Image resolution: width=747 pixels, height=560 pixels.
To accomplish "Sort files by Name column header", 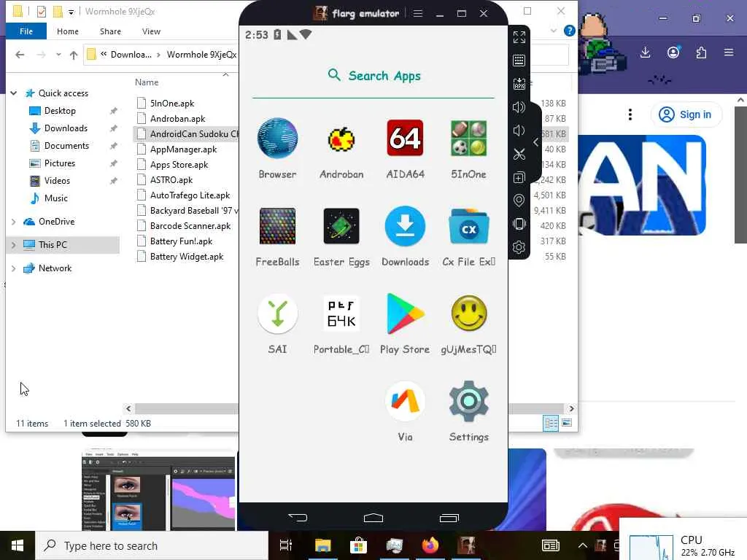I will pyautogui.click(x=147, y=82).
